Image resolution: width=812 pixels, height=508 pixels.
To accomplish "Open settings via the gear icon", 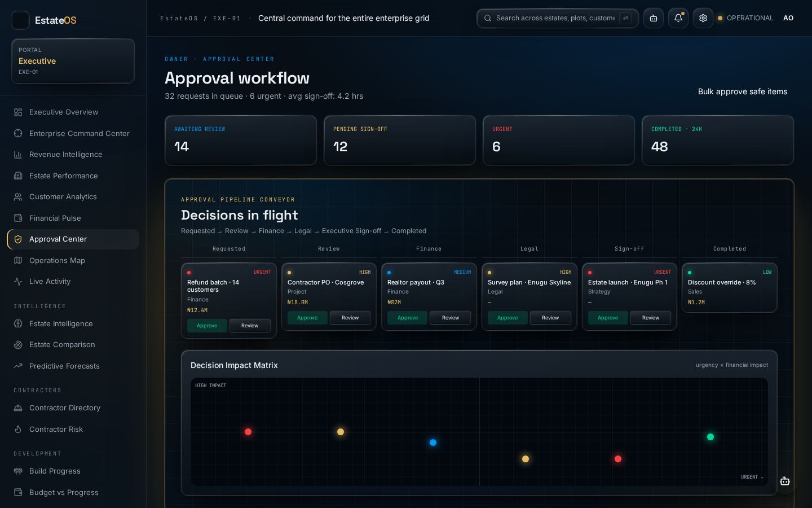I will point(703,18).
